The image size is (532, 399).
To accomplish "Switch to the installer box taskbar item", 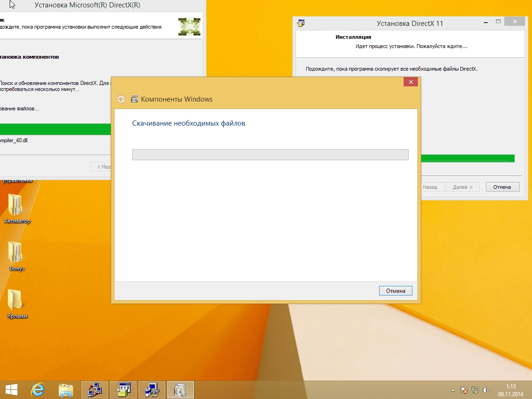I will (123, 390).
